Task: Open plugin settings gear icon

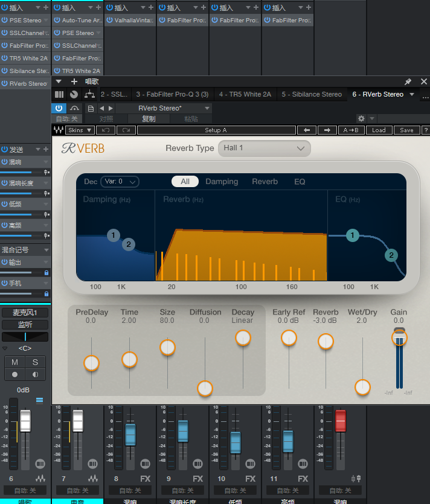Action: point(361,119)
